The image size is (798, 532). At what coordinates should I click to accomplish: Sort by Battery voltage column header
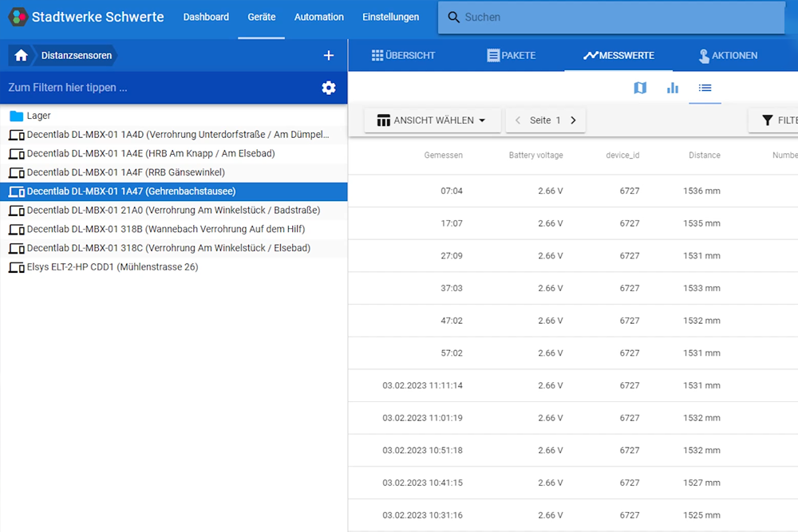pos(536,155)
